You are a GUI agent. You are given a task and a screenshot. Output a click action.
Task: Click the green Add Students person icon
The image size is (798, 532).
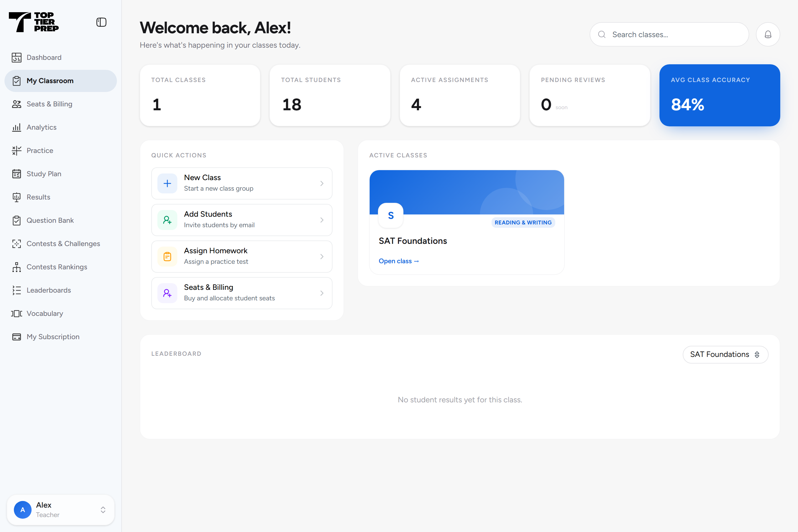167,220
